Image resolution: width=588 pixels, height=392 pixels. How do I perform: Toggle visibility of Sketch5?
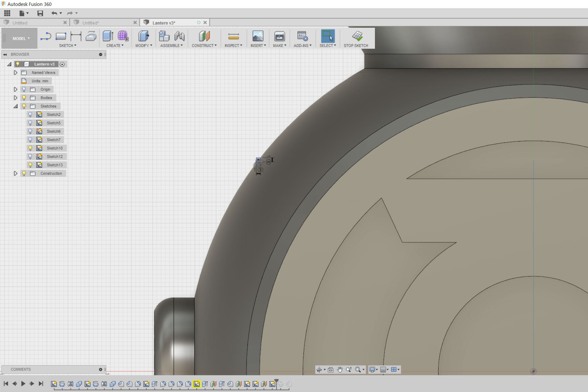coord(30,123)
